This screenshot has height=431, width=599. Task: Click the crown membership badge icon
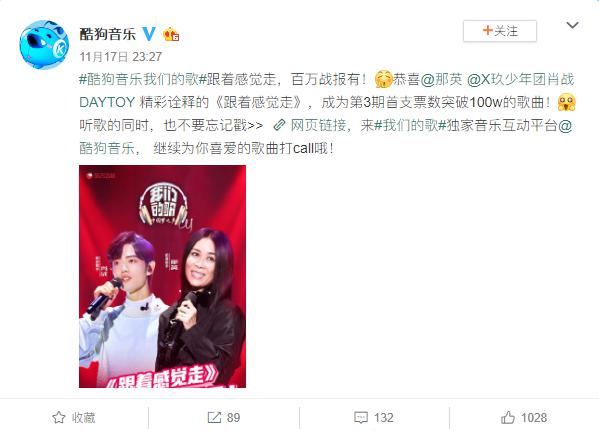click(171, 34)
